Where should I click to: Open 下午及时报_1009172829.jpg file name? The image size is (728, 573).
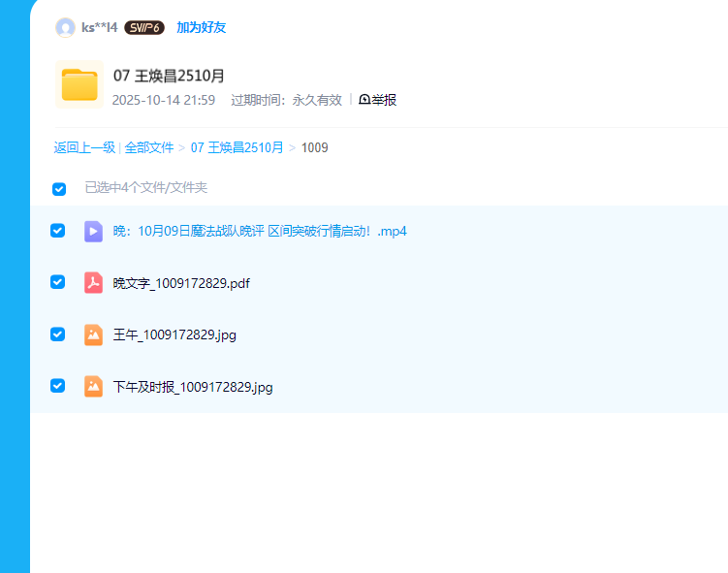pyautogui.click(x=193, y=387)
